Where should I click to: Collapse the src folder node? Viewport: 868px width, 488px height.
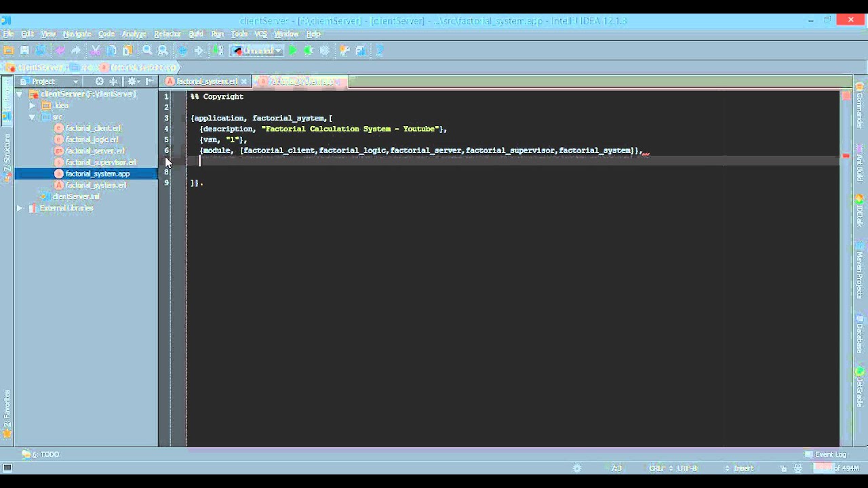(x=32, y=117)
